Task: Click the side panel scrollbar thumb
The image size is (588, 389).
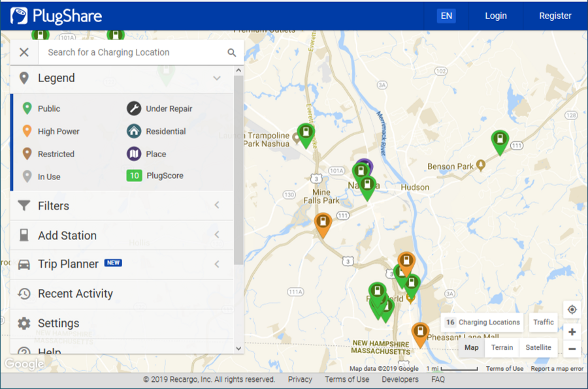Action: 238,170
